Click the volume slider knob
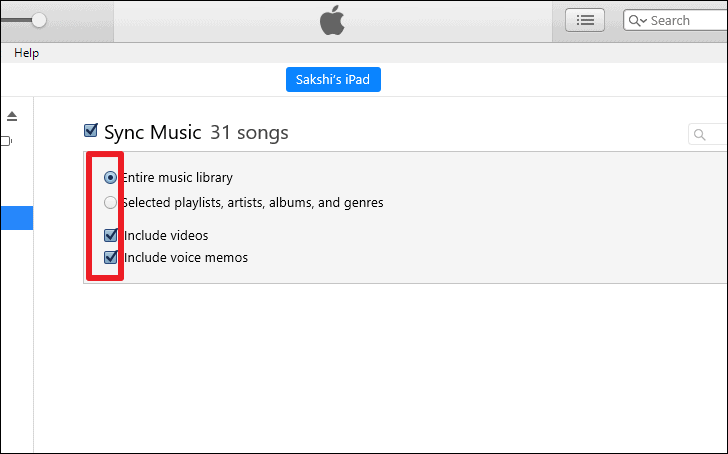Screen dimensions: 728x454 [39, 20]
